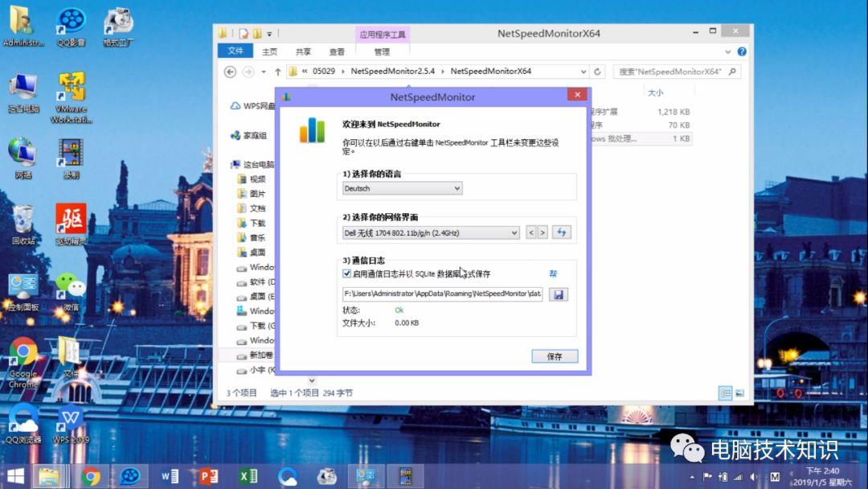Click Explorer search box
The image size is (868, 489).
[x=677, y=72]
